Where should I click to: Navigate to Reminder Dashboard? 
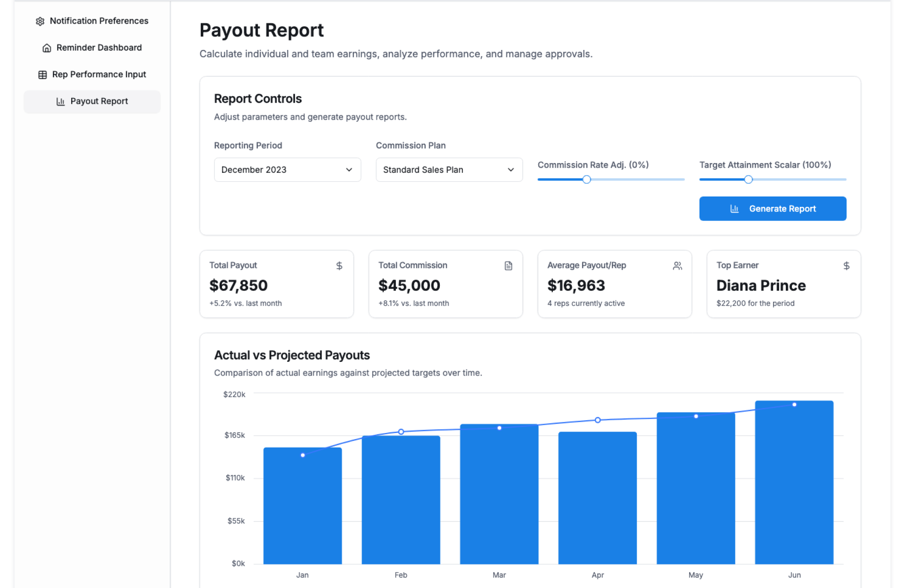point(99,48)
